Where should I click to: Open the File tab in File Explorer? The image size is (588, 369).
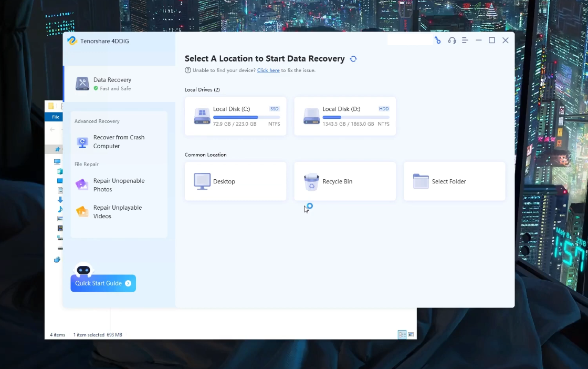pyautogui.click(x=55, y=117)
